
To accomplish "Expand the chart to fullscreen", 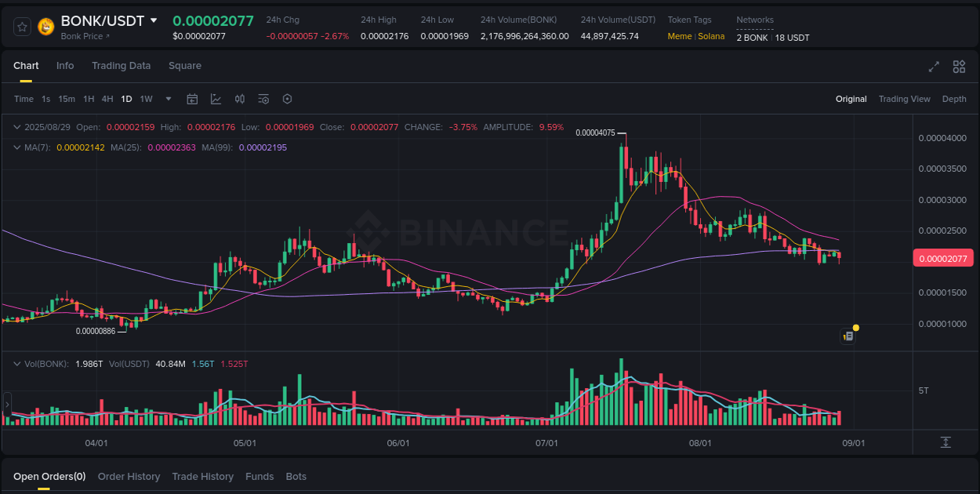I will [x=933, y=67].
